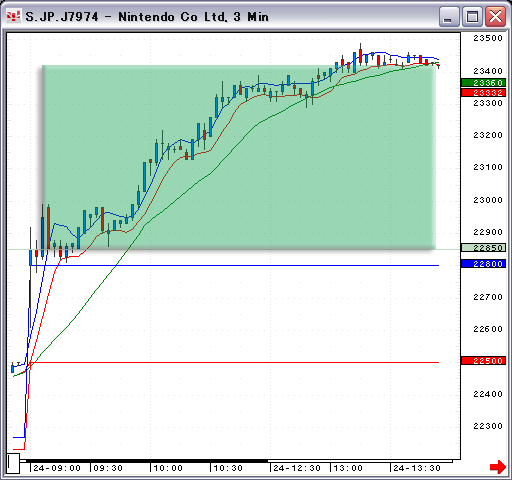Click the 10:30 time axis label

pyautogui.click(x=228, y=468)
